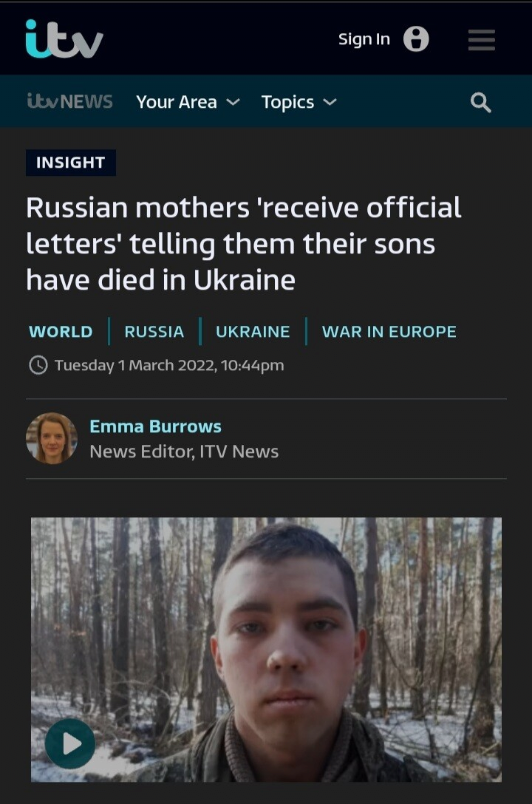The image size is (532, 804).
Task: Open the hamburger menu icon
Action: [481, 40]
